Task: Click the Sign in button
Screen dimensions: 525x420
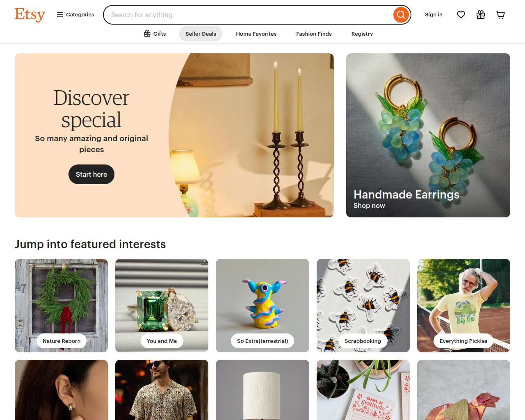Action: 434,15
